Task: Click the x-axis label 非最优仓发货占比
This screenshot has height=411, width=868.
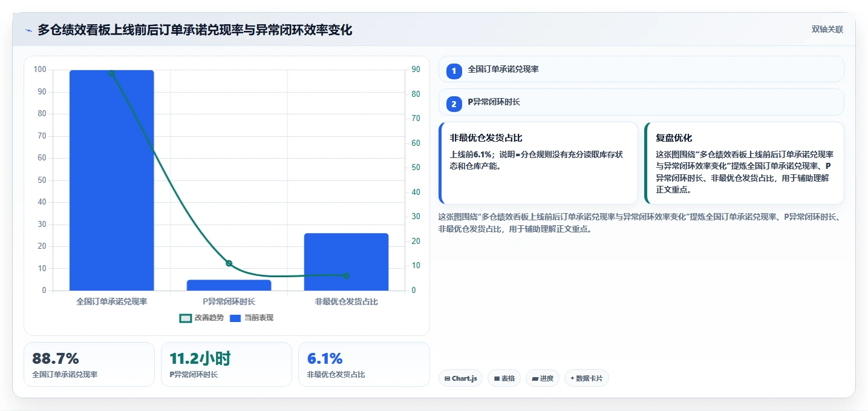Action: [x=346, y=301]
